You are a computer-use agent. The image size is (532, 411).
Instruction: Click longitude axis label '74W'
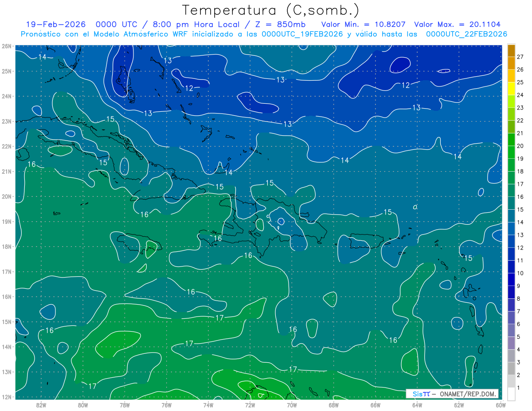[x=208, y=404]
